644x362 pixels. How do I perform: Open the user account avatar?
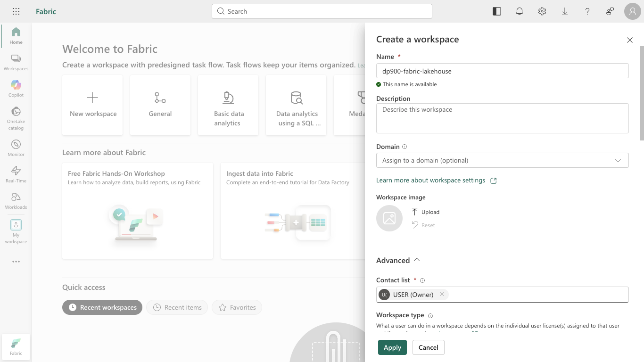(633, 11)
